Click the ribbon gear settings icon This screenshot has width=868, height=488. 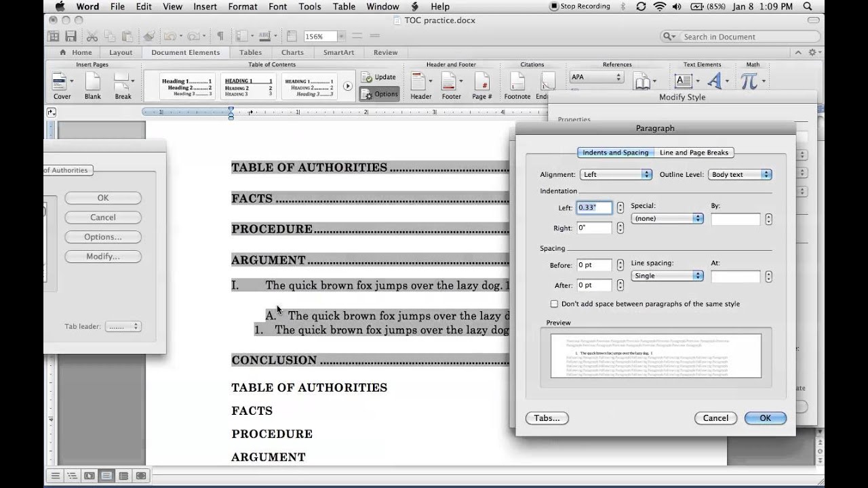[814, 52]
